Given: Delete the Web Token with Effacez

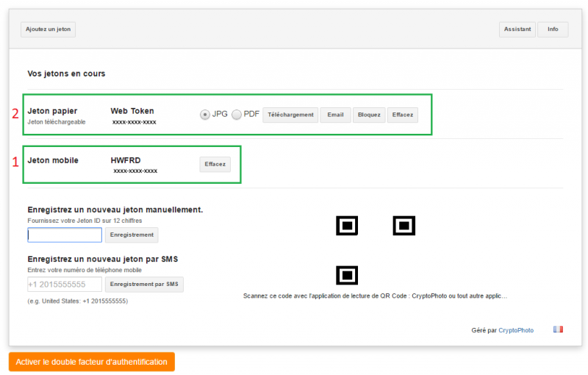Looking at the screenshot, I should (403, 115).
